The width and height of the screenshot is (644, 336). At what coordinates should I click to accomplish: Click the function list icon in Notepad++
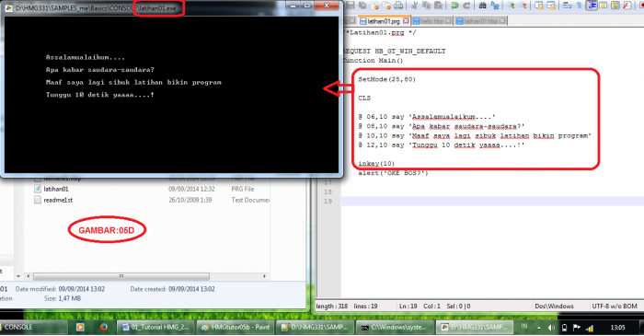click(x=627, y=6)
